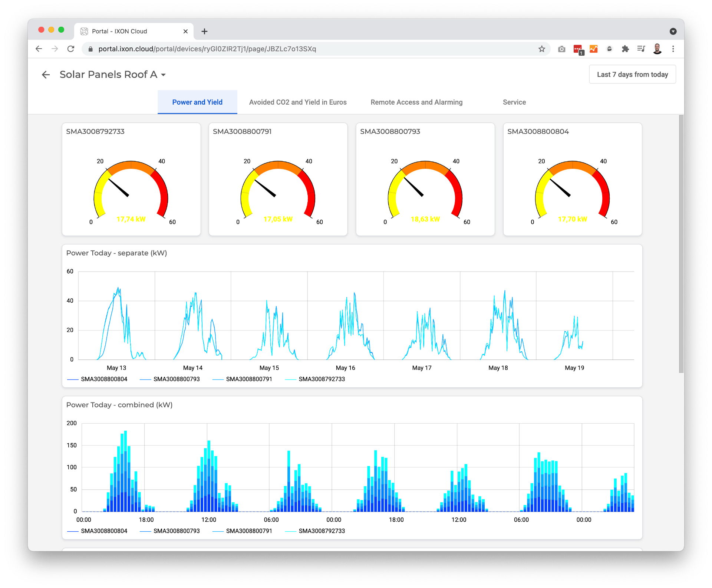The image size is (712, 588).
Task: Open the music playlist extension icon
Action: click(x=641, y=49)
